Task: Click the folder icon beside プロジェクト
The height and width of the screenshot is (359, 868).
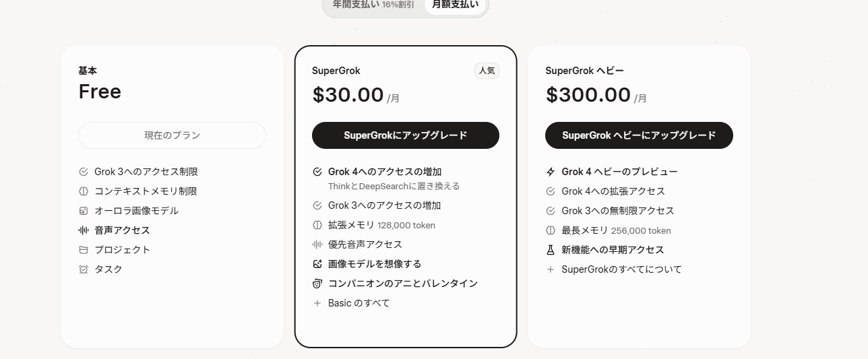Action: [x=84, y=250]
